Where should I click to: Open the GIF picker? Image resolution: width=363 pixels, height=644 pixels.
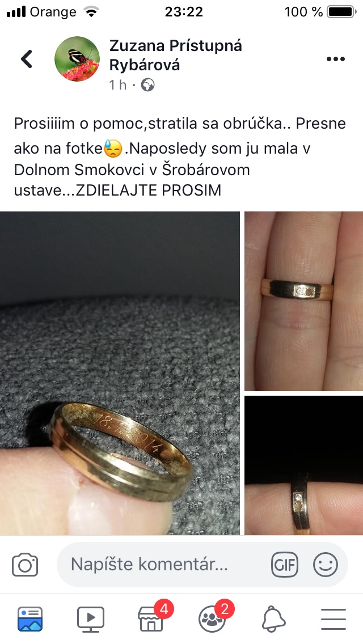[x=285, y=564]
